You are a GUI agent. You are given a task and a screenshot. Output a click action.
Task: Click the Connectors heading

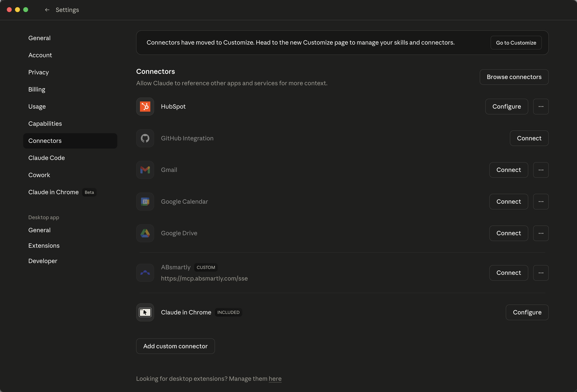click(155, 72)
